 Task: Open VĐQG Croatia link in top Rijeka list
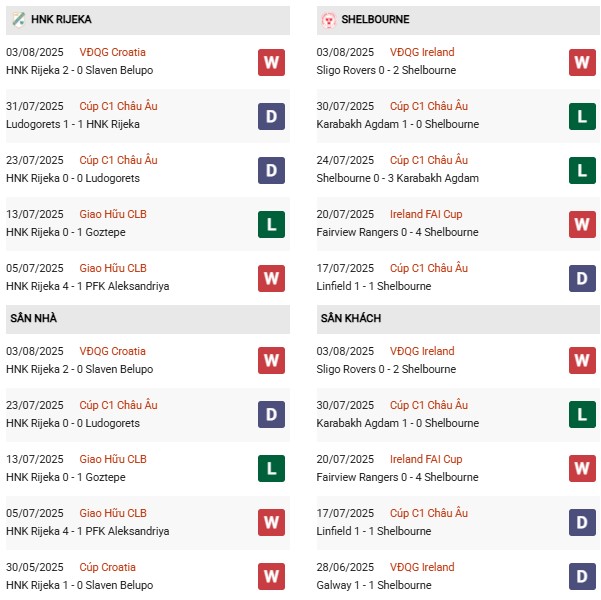(112, 52)
